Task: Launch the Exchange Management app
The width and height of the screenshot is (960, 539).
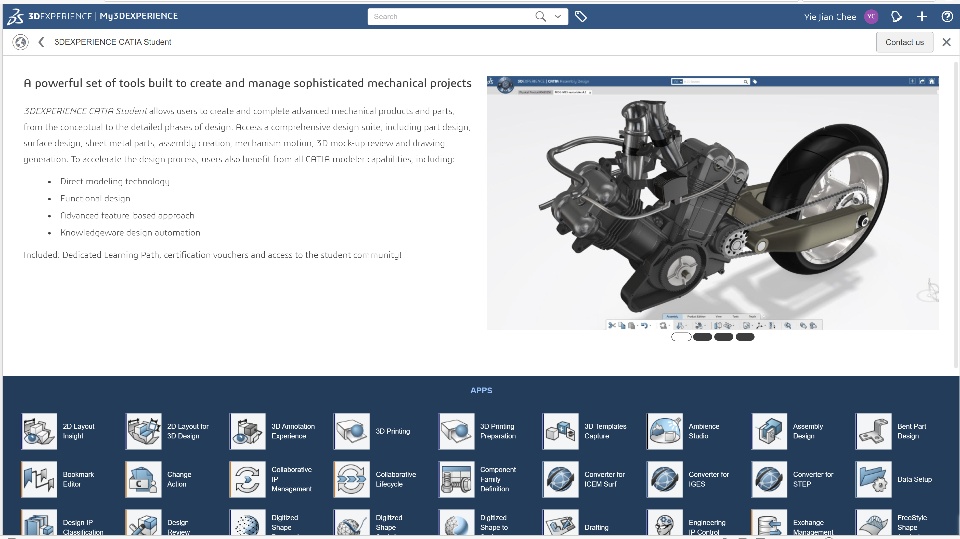Action: (x=770, y=524)
